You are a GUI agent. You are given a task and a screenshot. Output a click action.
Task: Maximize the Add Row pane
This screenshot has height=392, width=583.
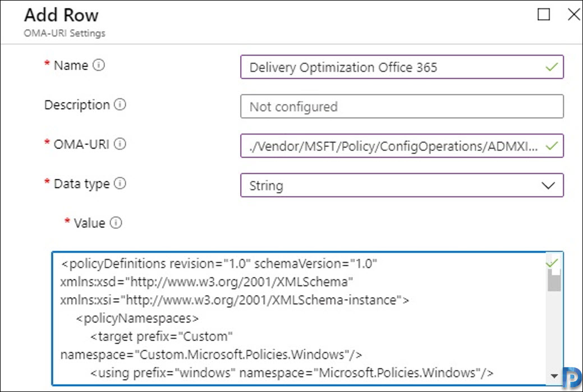(544, 15)
